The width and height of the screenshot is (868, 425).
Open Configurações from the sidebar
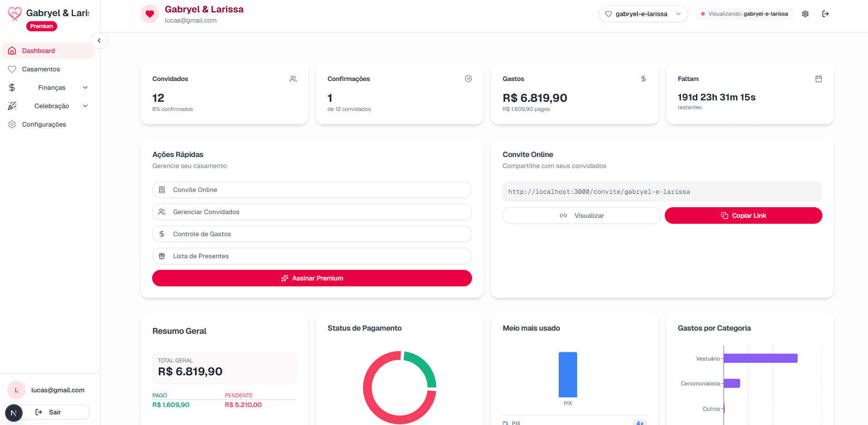point(44,124)
